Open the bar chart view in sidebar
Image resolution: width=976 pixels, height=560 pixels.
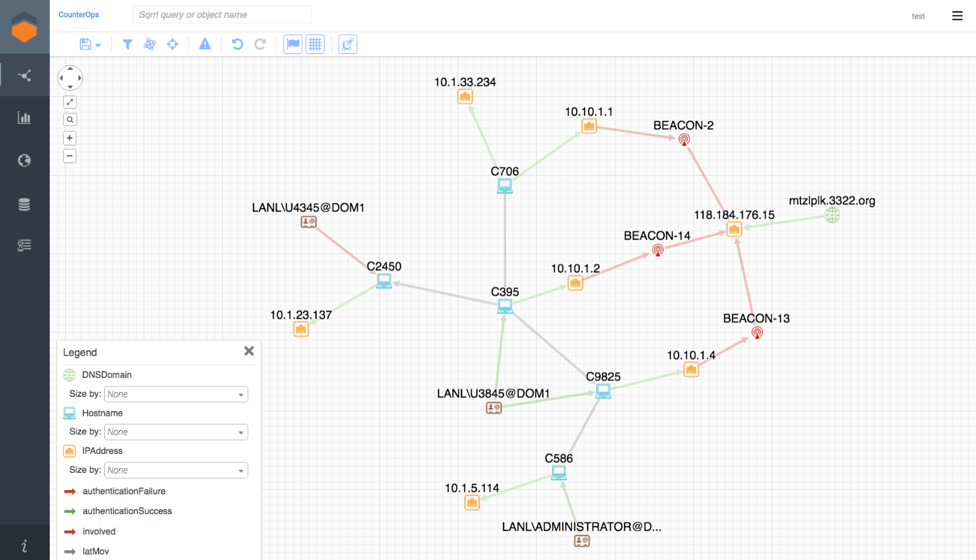pos(25,118)
